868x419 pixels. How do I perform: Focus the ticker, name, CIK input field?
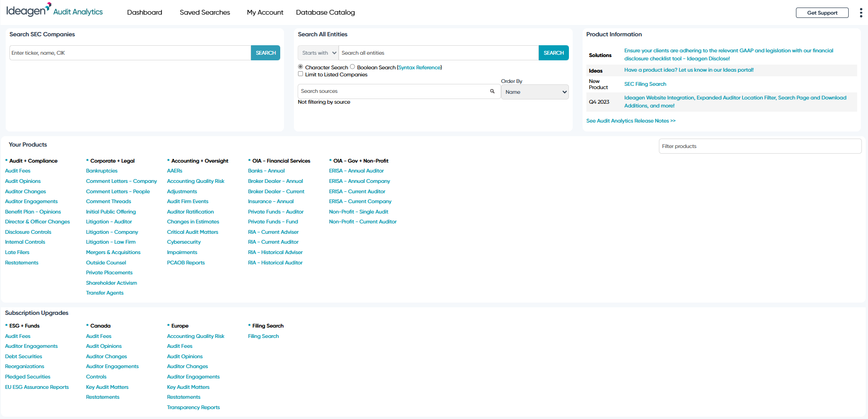point(130,53)
